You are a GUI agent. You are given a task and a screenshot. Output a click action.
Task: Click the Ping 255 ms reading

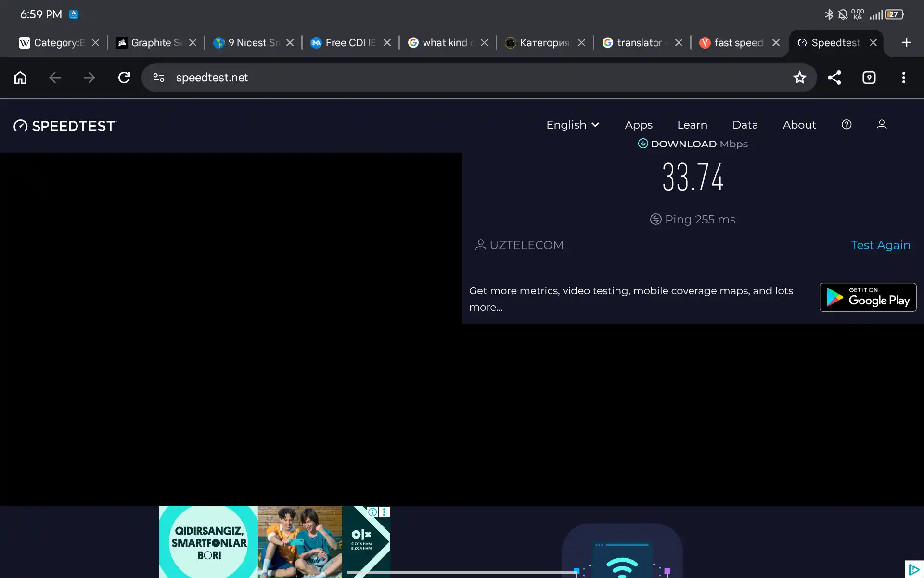tap(693, 220)
